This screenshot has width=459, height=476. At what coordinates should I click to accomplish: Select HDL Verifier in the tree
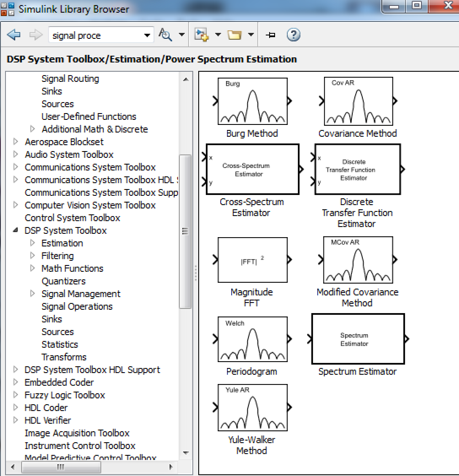(x=48, y=420)
